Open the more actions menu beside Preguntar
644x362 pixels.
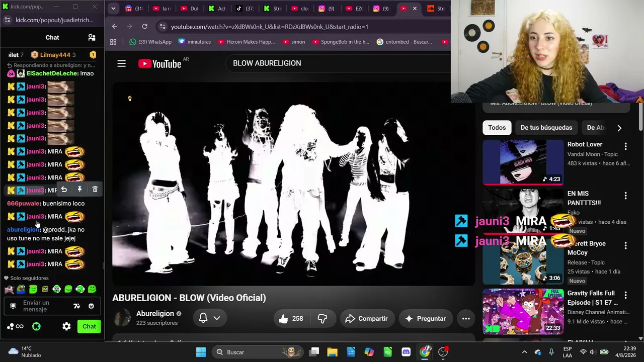[x=466, y=318]
